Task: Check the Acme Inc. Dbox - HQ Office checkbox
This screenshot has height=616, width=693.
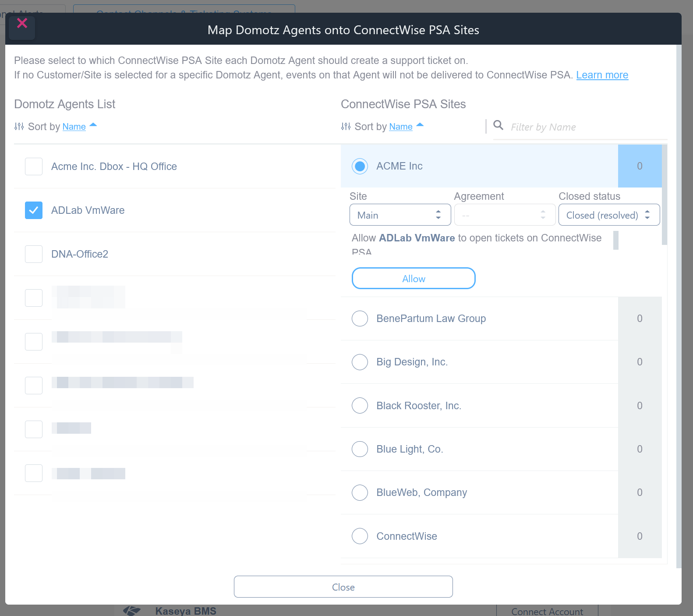Action: pos(34,166)
